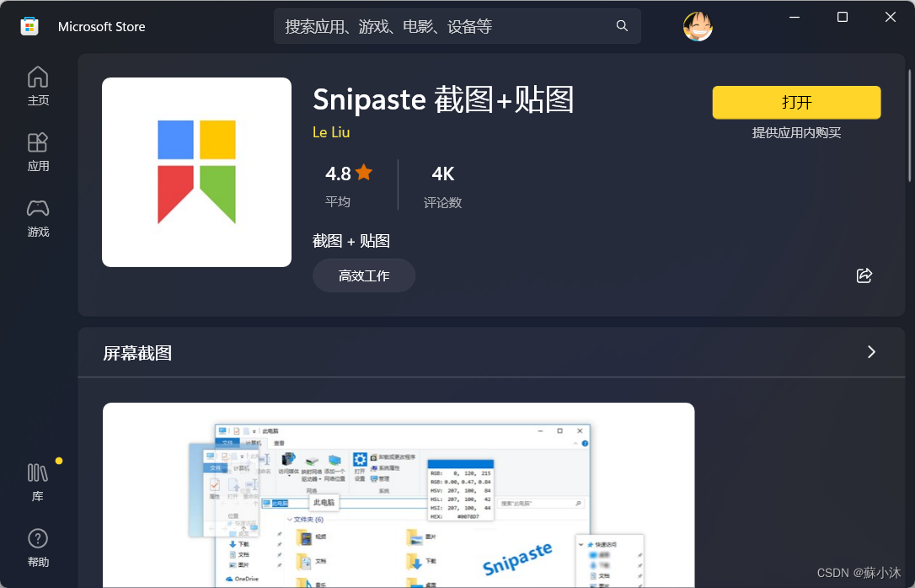
Task: Open the 游戏 games section
Action: [x=38, y=217]
